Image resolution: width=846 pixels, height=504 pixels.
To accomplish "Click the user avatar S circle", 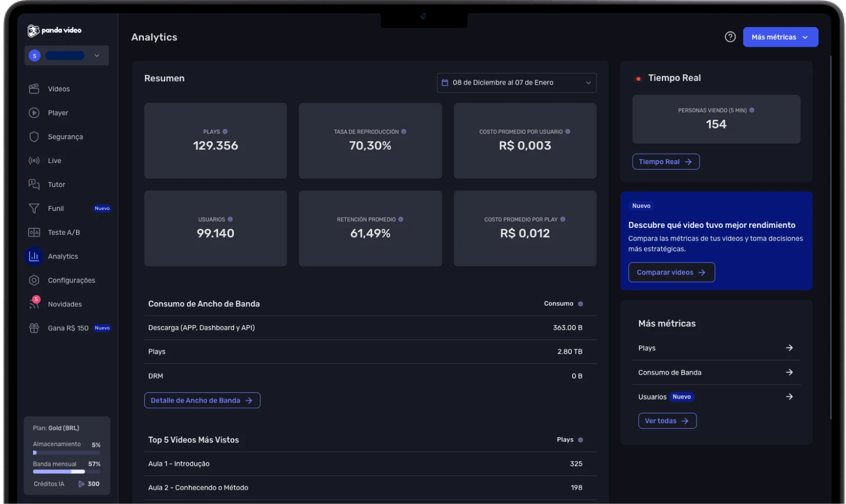I will (35, 56).
